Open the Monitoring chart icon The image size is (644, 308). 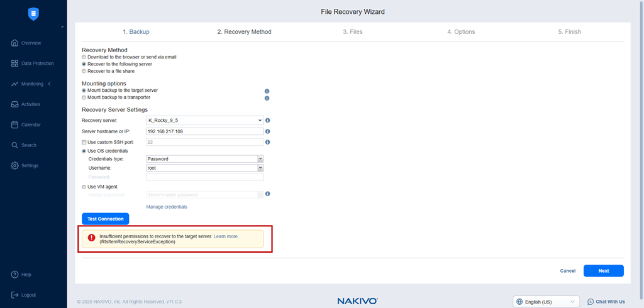pos(15,84)
